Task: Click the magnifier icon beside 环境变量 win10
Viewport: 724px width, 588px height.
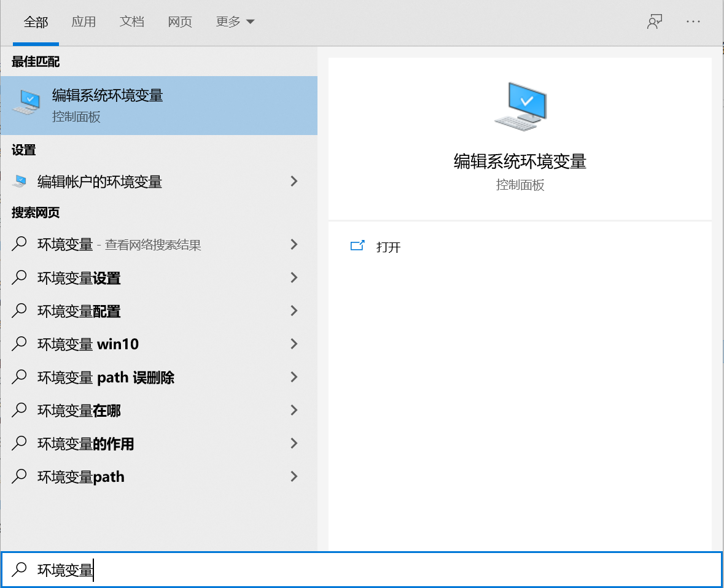Action: pyautogui.click(x=18, y=344)
